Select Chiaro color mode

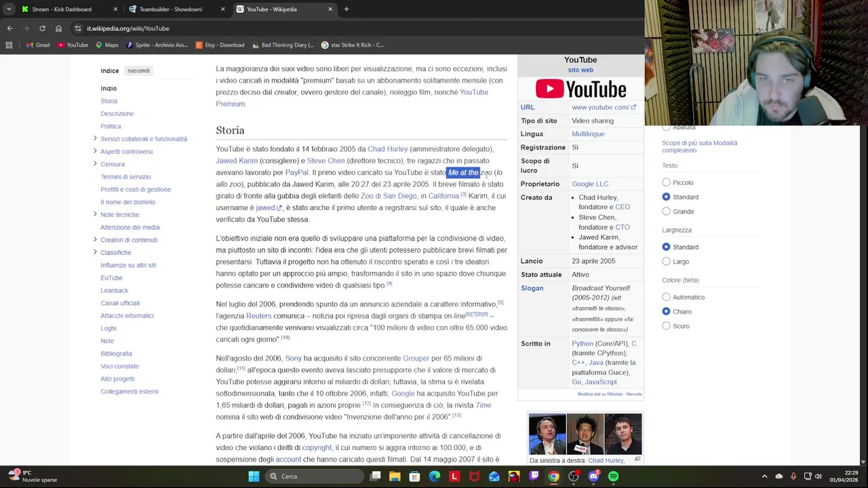click(x=666, y=312)
